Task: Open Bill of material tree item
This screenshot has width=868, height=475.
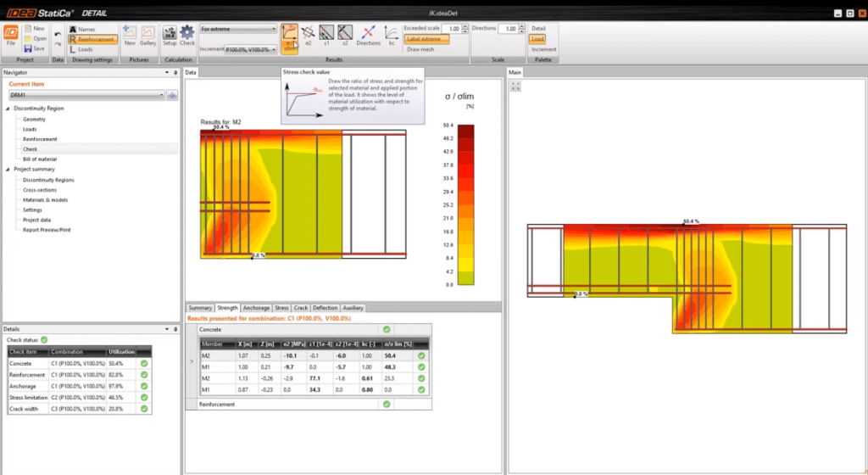Action: (x=39, y=159)
